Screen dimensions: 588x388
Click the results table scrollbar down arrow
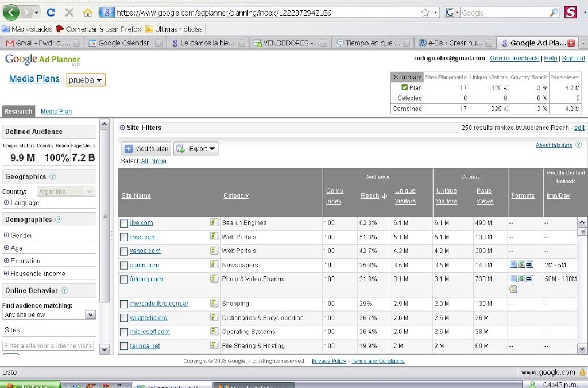point(582,348)
